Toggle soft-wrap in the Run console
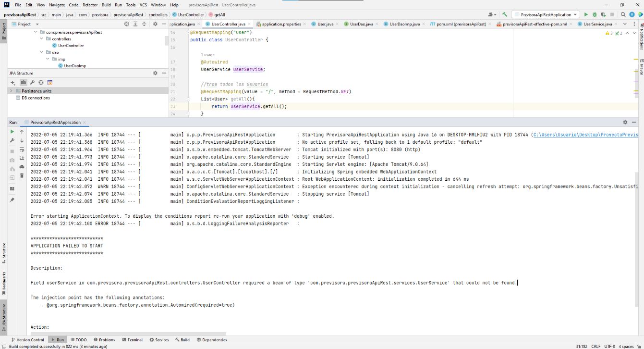Viewport: 644px width, 349px height. pos(22,150)
